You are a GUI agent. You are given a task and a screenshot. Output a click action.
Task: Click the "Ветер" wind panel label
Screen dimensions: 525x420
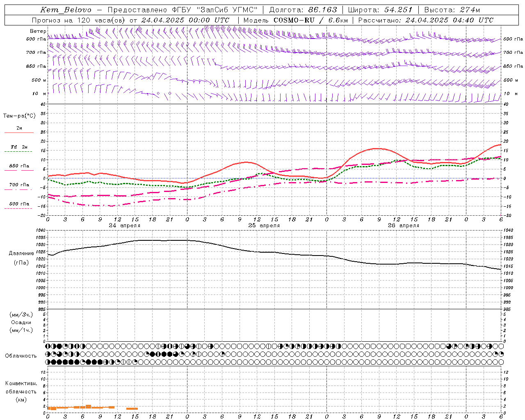38,31
